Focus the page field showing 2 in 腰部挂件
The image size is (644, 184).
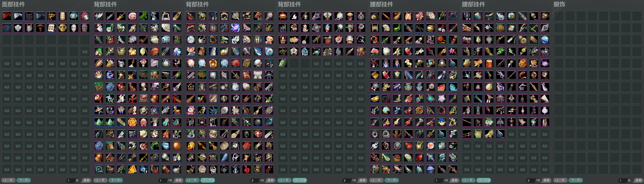tap(530, 180)
